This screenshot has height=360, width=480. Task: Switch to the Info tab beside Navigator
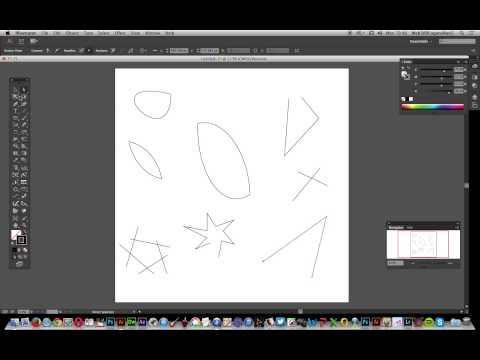410,227
